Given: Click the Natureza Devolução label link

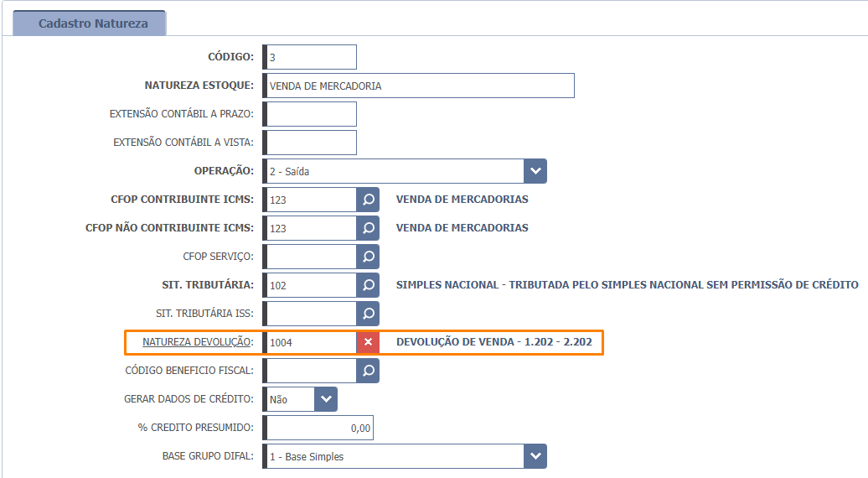Looking at the screenshot, I should (198, 342).
